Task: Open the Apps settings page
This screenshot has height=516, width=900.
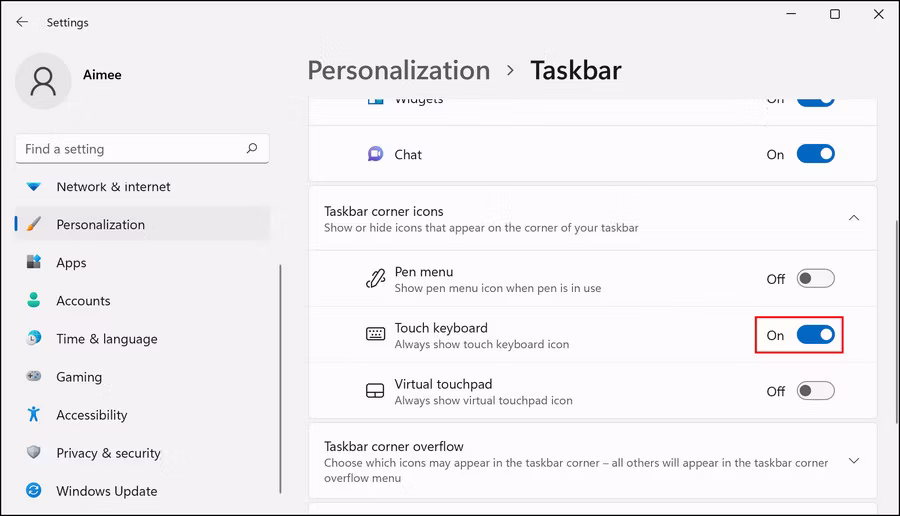Action: [142, 262]
